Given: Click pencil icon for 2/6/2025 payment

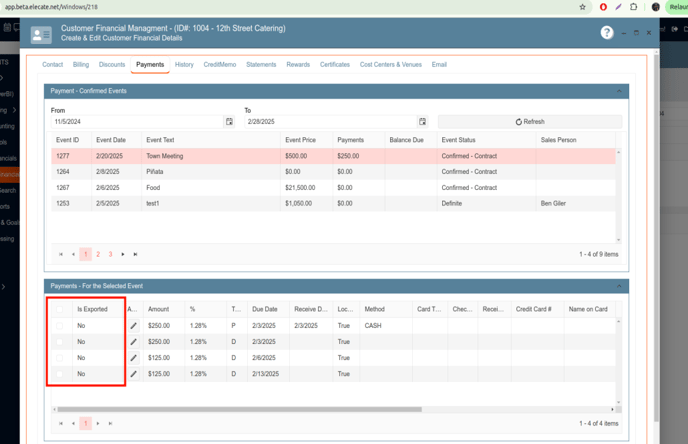Looking at the screenshot, I should coord(133,357).
